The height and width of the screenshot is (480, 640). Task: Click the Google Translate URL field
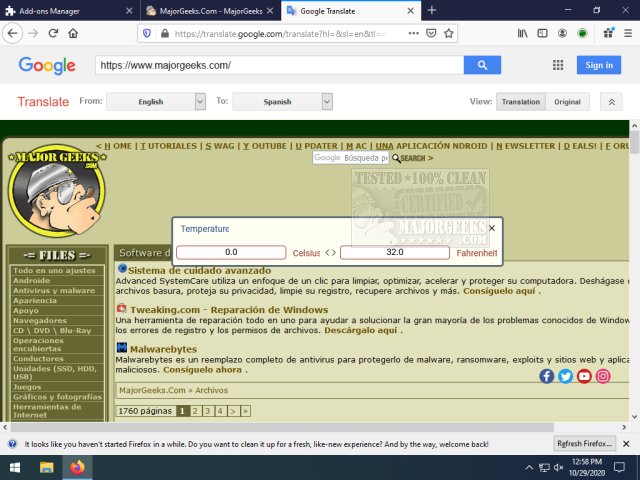click(280, 65)
